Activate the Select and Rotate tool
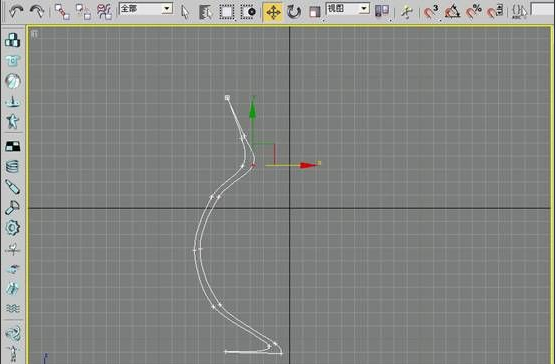The width and height of the screenshot is (556, 364). [294, 12]
